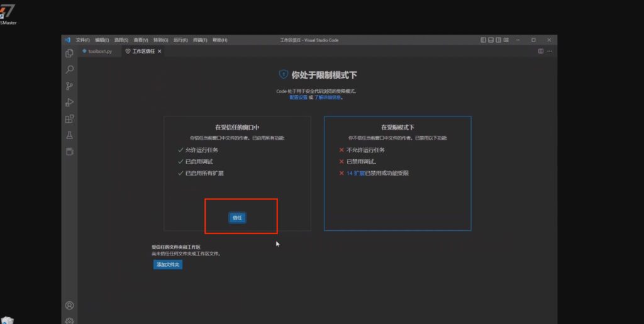The image size is (644, 324).
Task: Toggle primary side bar layout icon
Action: [x=484, y=40]
